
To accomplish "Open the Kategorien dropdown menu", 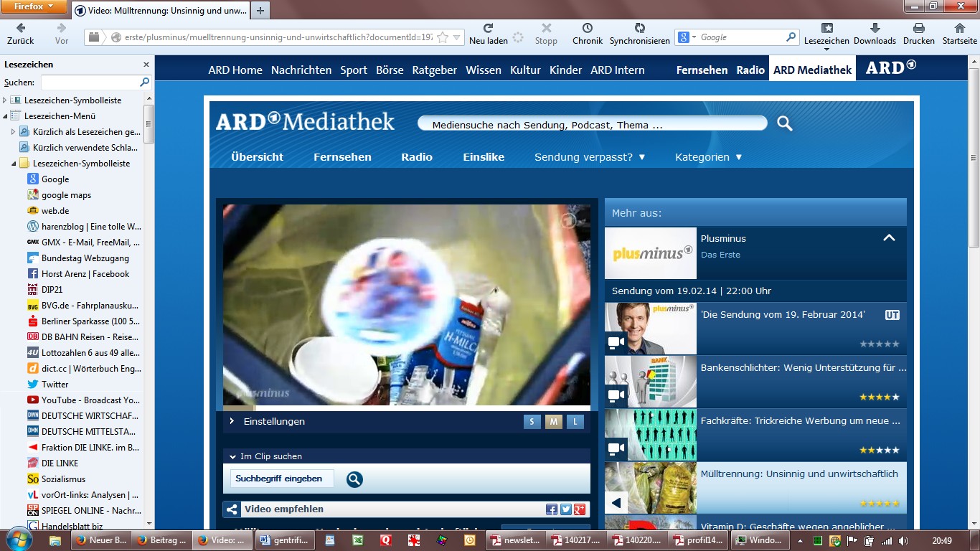I will click(708, 157).
